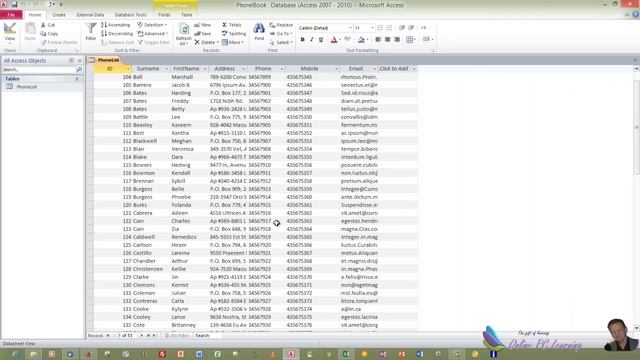Switch to the External Data tab

click(90, 15)
